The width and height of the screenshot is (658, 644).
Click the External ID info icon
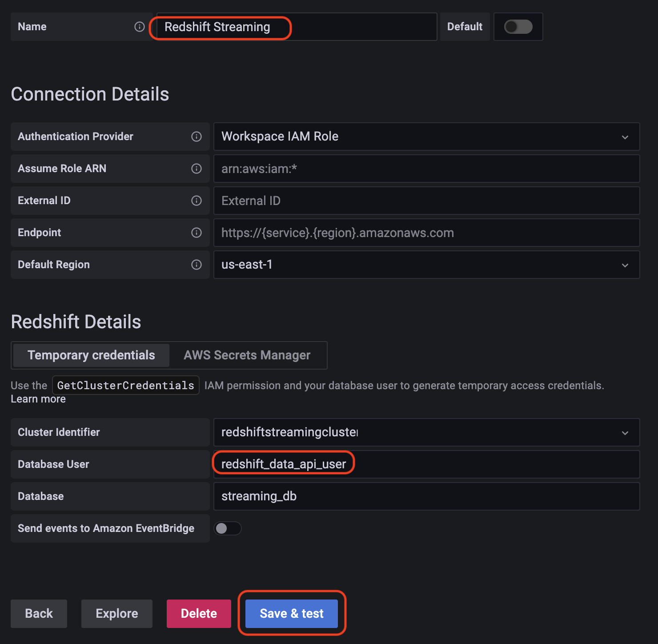(x=197, y=201)
